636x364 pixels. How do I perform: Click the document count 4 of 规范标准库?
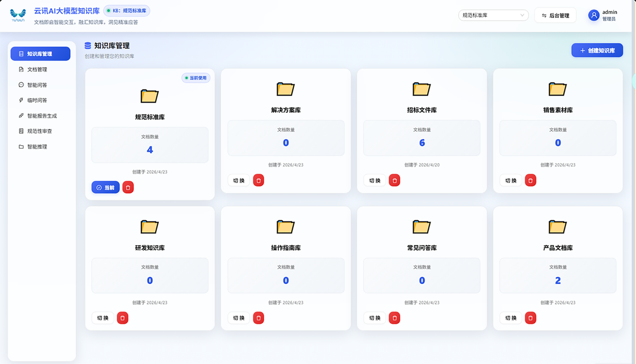click(150, 150)
